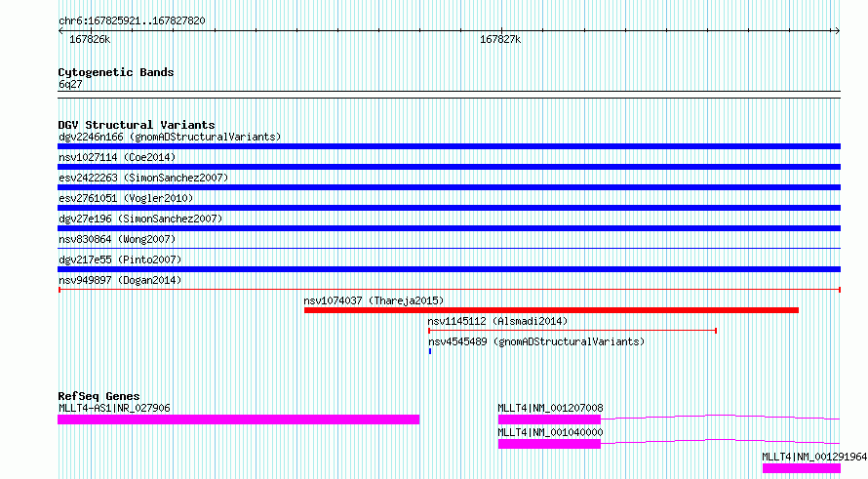868x479 pixels.
Task: Open the dgv27e196 (SimonSanchez2007) variant label
Action: pos(140,219)
